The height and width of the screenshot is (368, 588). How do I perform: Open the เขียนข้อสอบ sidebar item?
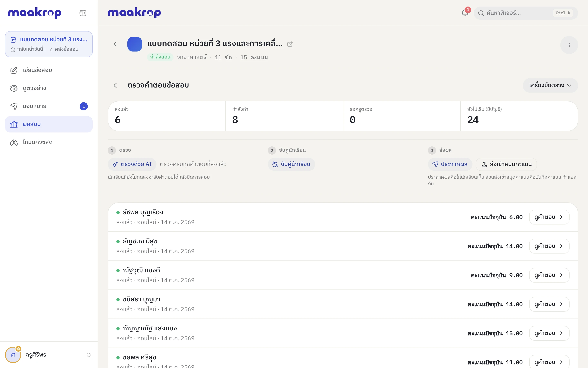[x=49, y=70]
